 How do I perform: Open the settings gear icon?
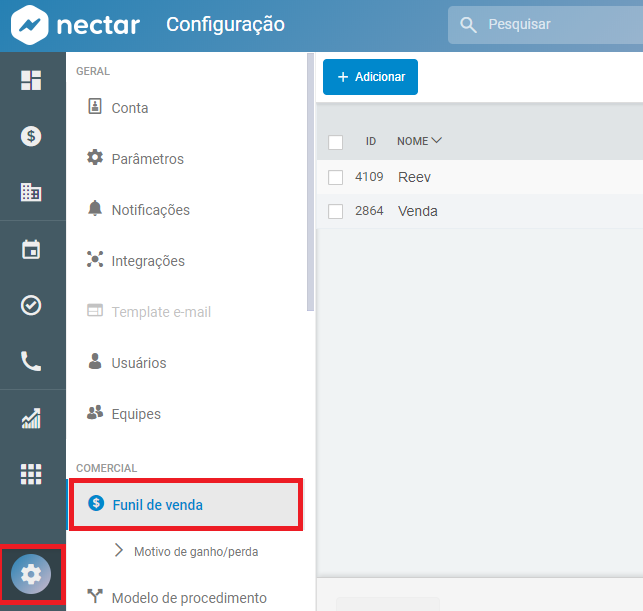point(31,574)
